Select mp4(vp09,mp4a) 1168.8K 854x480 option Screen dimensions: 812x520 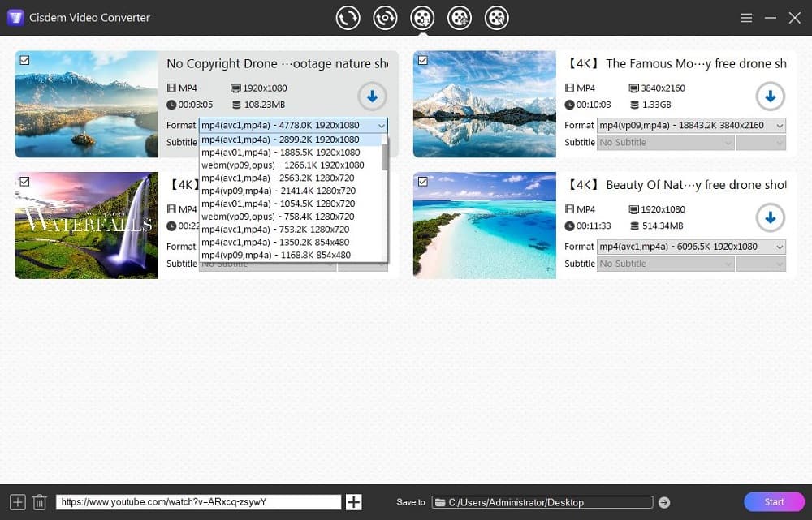(291, 255)
